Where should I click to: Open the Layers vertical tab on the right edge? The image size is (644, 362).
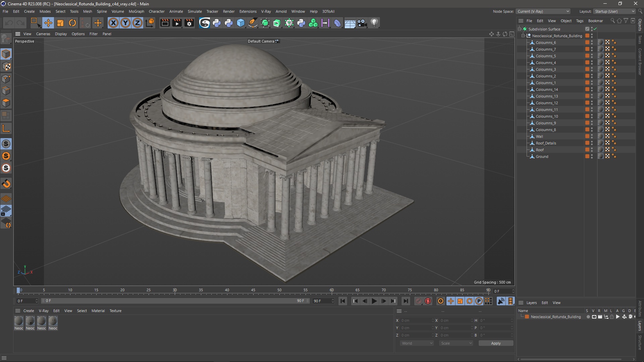(640, 325)
